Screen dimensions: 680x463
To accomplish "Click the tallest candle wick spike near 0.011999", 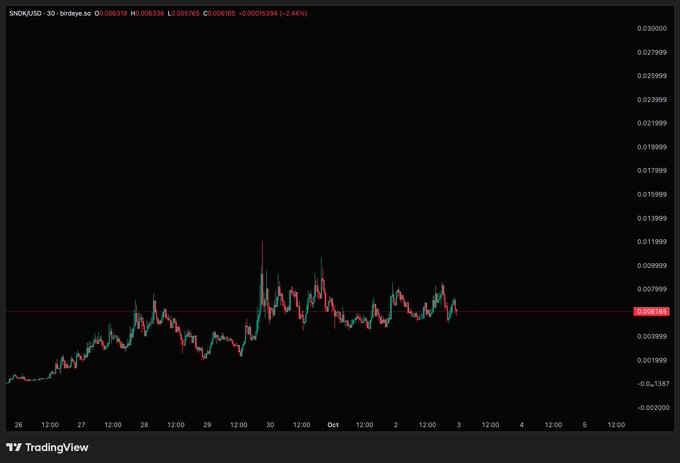I will (262, 260).
